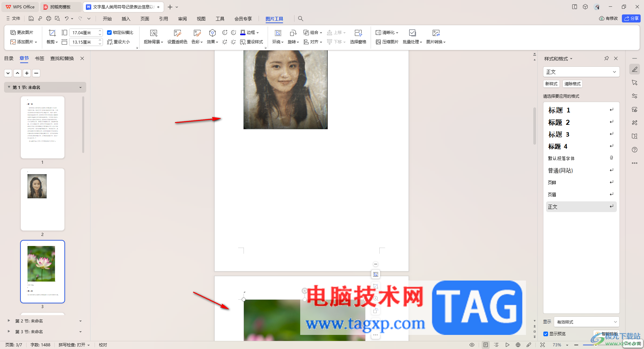Open the text Wrap (环绕) tool
Image resolution: width=644 pixels, height=349 pixels.
278,37
